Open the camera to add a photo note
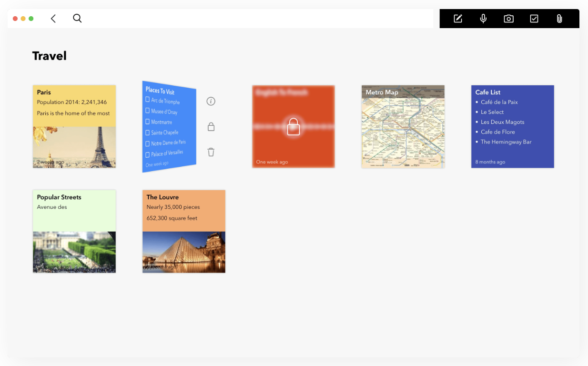 (508, 19)
